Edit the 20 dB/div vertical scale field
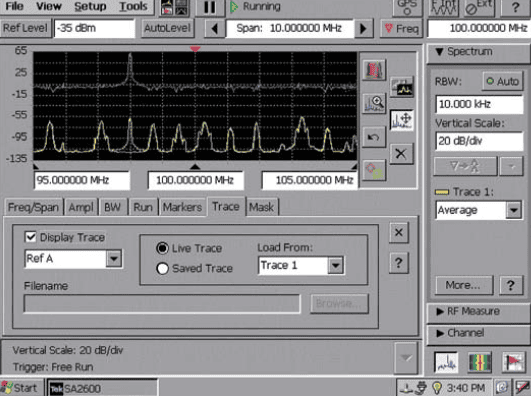This screenshot has height=396, width=531. 479,141
